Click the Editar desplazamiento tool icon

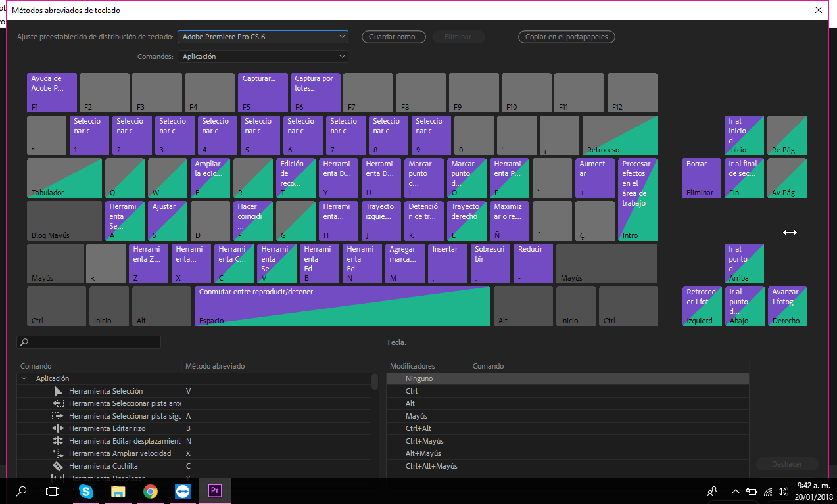pos(58,441)
